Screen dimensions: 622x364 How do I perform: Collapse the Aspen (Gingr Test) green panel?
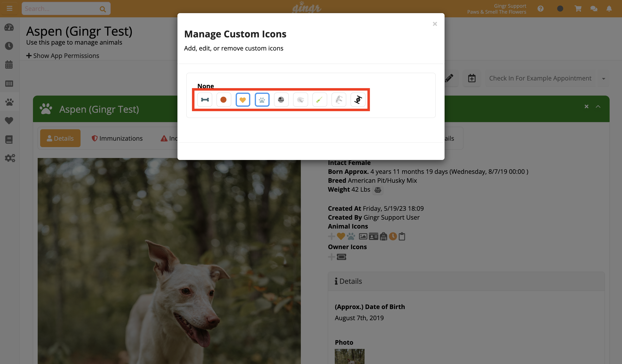pyautogui.click(x=598, y=106)
